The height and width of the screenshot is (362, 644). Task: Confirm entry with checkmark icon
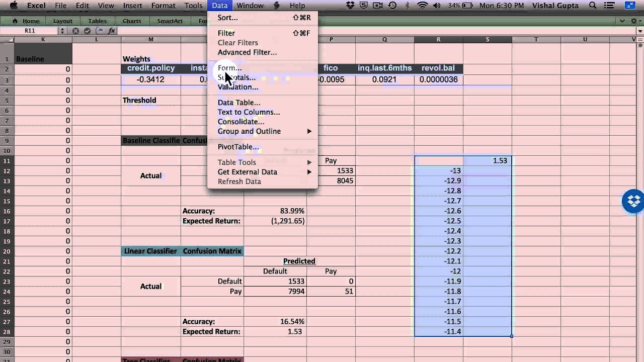coord(87,31)
